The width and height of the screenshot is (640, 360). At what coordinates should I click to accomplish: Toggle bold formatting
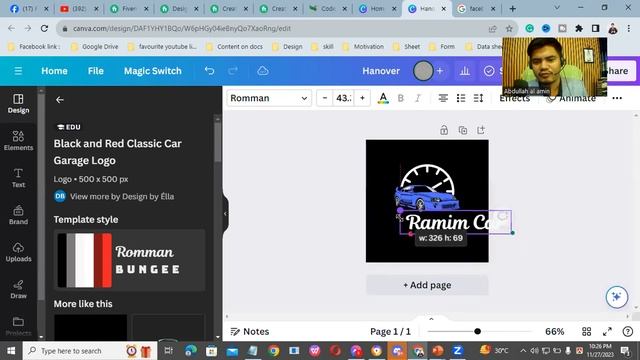[400, 98]
